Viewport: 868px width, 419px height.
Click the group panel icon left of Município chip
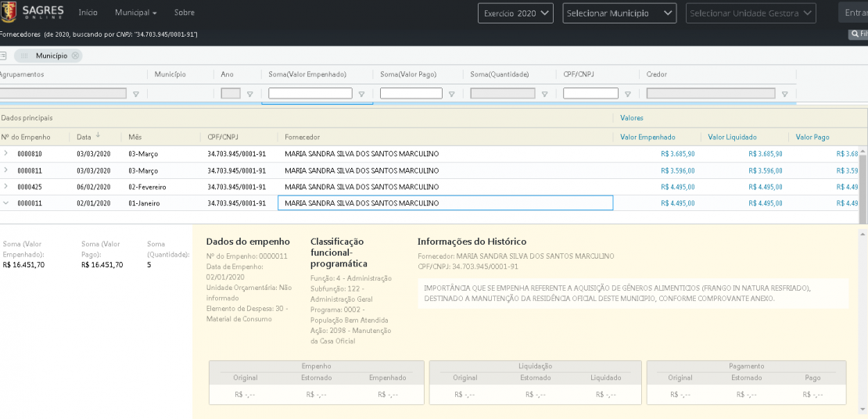point(4,56)
